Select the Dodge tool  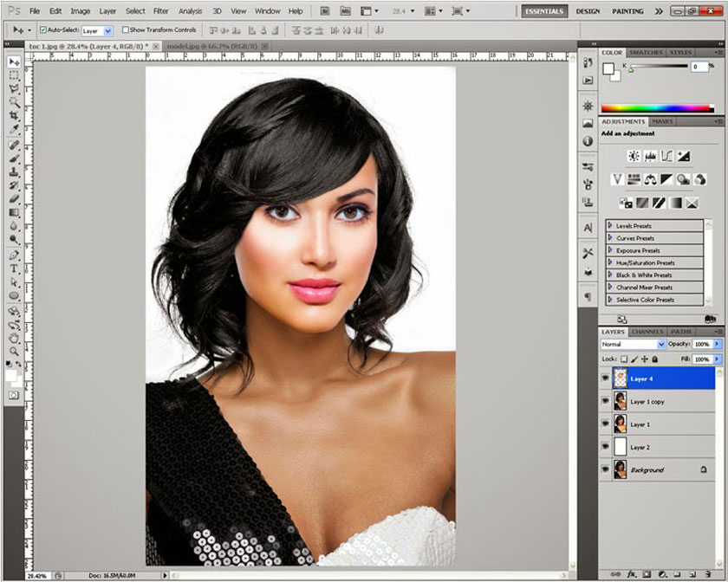[14, 239]
